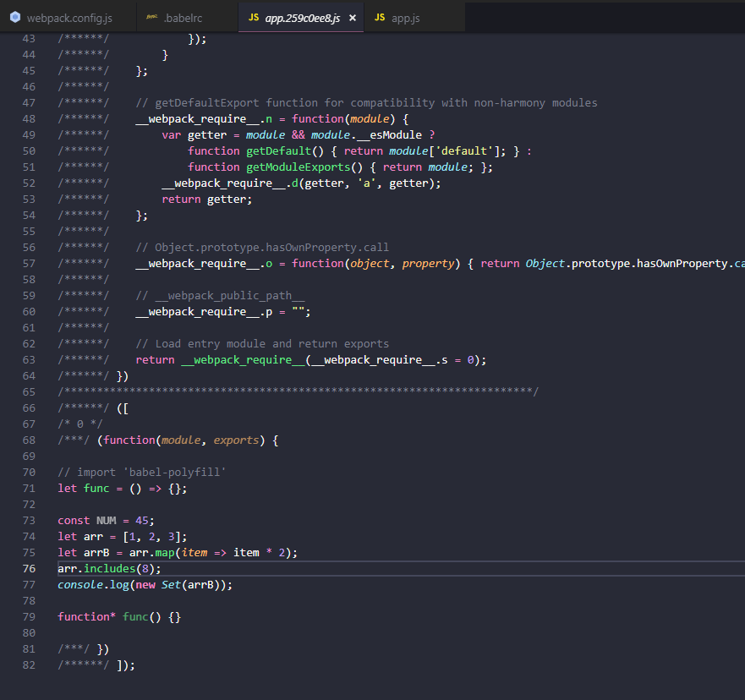This screenshot has height=700, width=745.
Task: Click the arr.includes(8) call
Action: coord(108,568)
